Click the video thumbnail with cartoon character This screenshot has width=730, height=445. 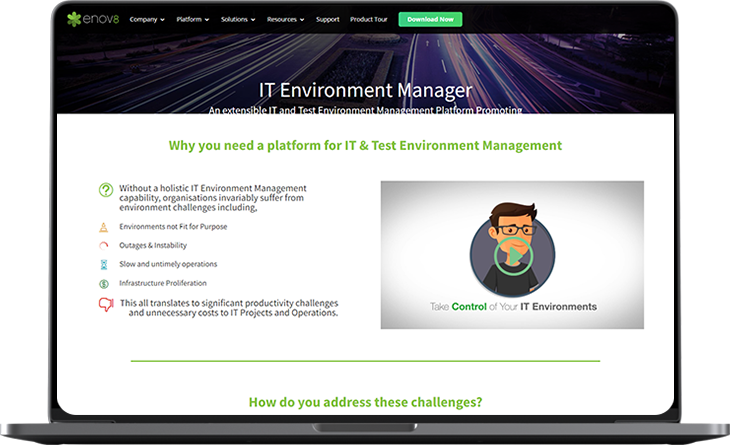pos(512,255)
